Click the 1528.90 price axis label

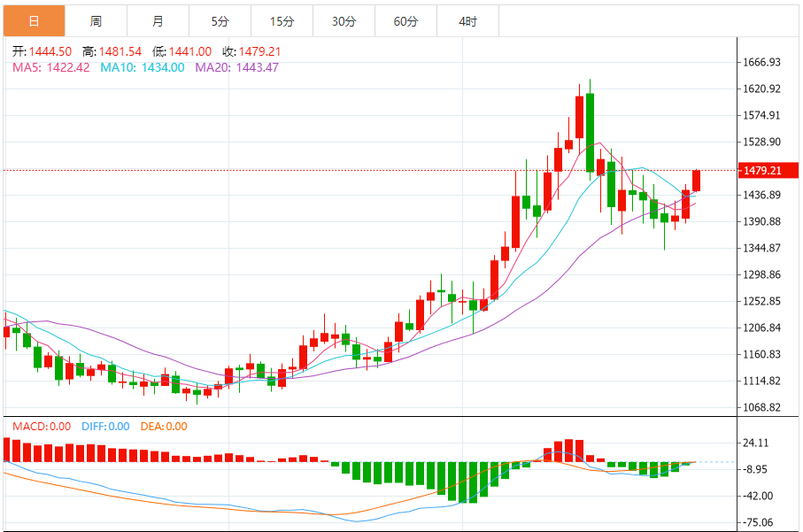(x=762, y=142)
